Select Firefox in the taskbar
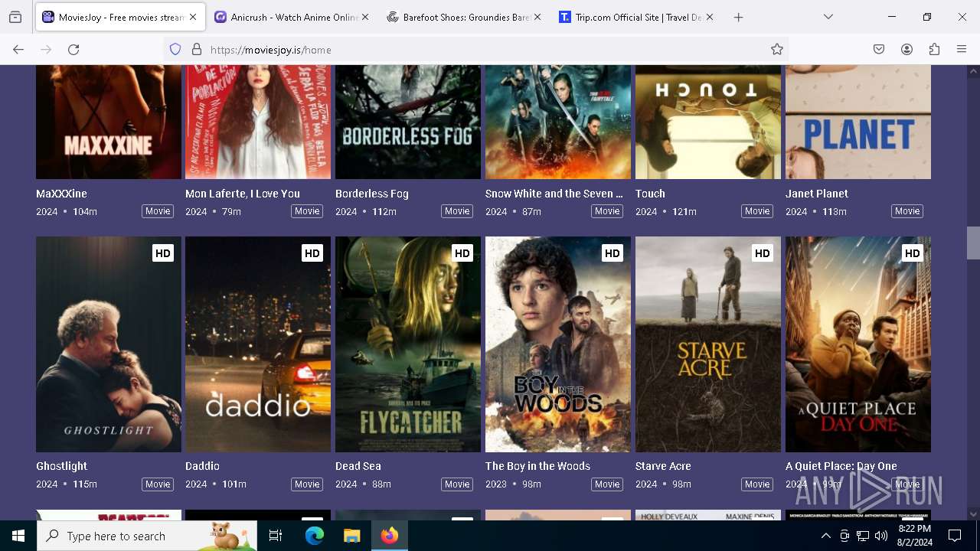This screenshot has width=980, height=551. 390,536
